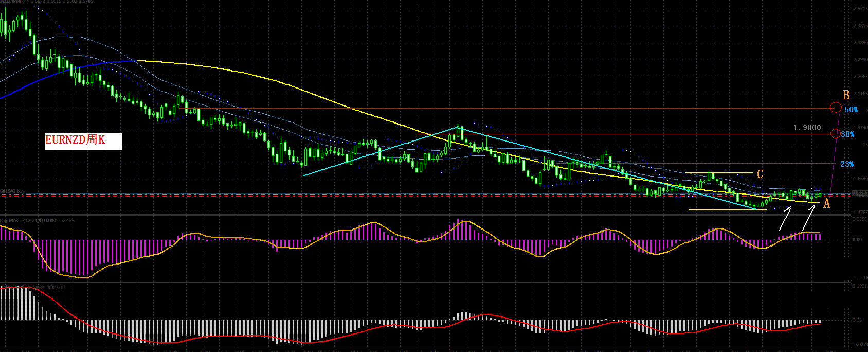Viewport: 868px width, 352px height.
Task: Click the bottom indicator value label
Action: [x=32, y=287]
